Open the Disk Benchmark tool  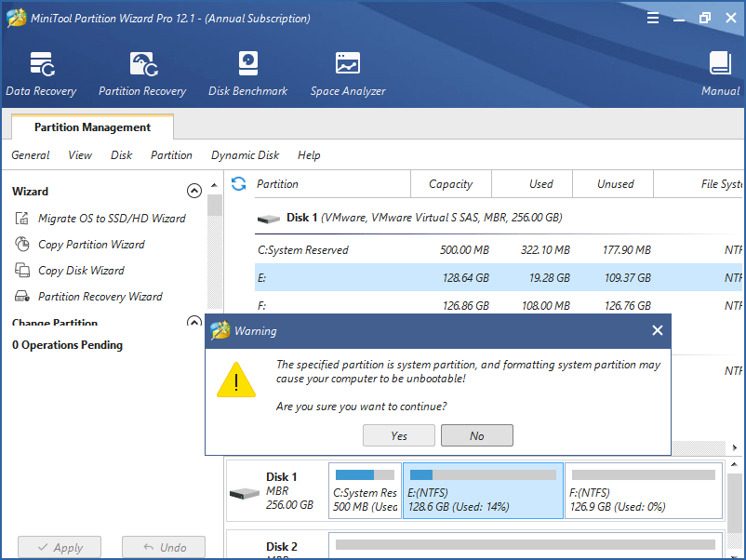click(x=247, y=73)
